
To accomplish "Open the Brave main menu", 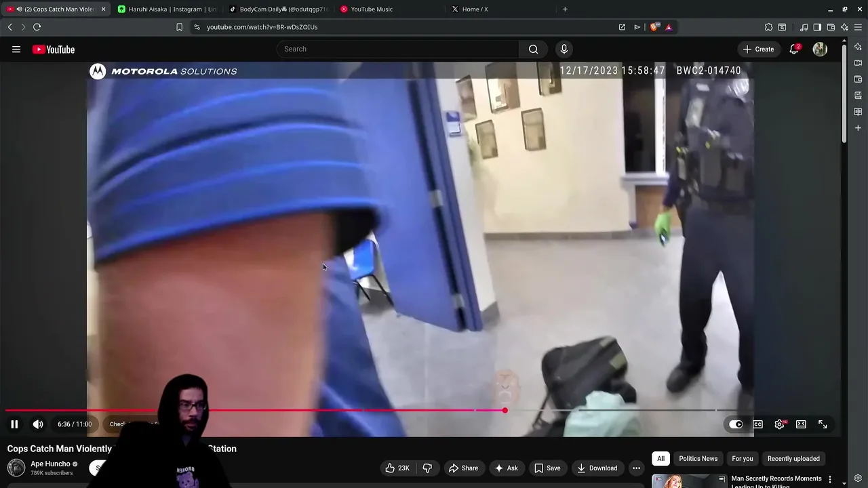I will point(859,27).
